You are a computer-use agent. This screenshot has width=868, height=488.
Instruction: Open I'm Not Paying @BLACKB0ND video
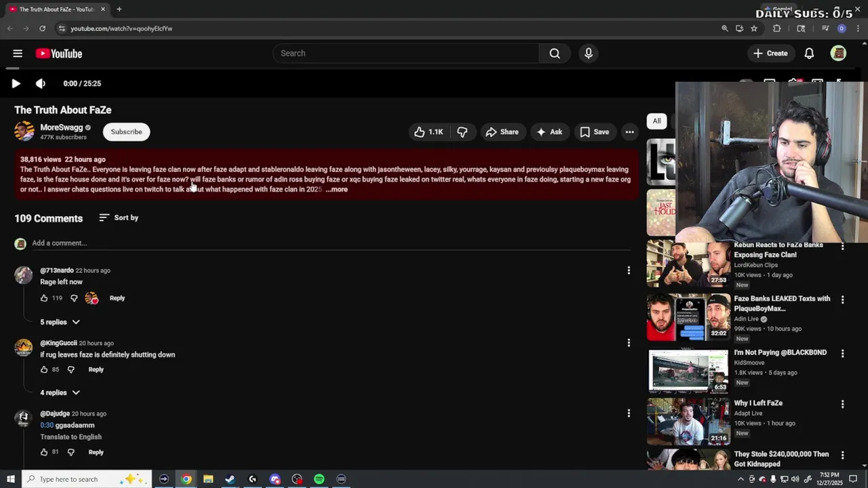coord(688,371)
